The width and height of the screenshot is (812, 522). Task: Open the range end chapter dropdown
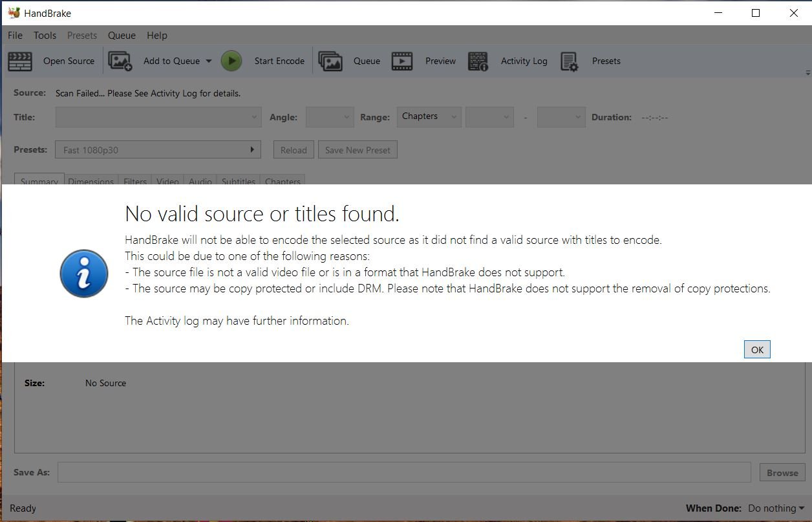pyautogui.click(x=561, y=117)
